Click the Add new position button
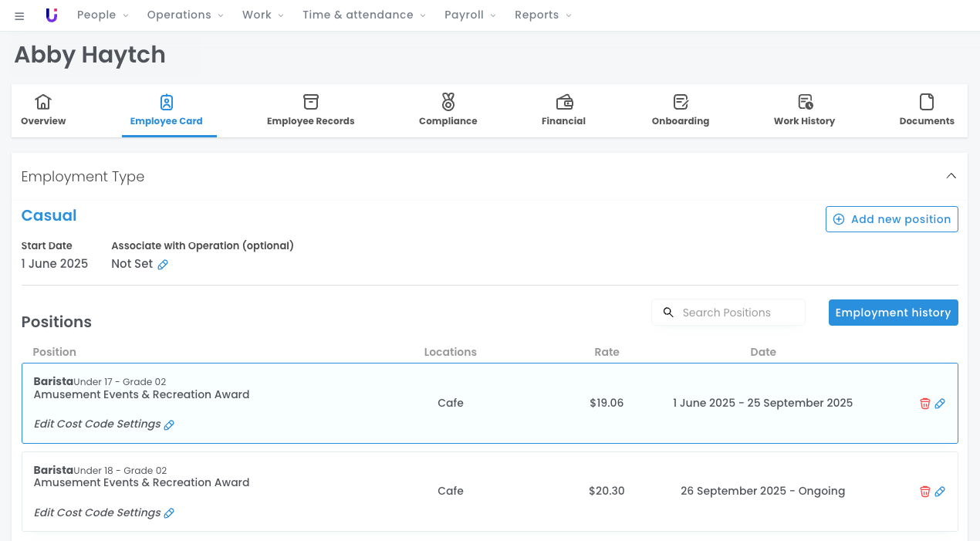 pos(891,219)
